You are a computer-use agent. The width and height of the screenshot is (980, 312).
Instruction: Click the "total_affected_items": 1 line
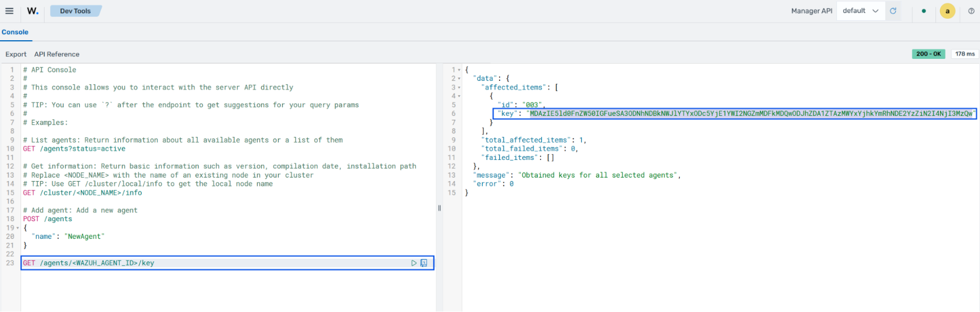click(534, 140)
